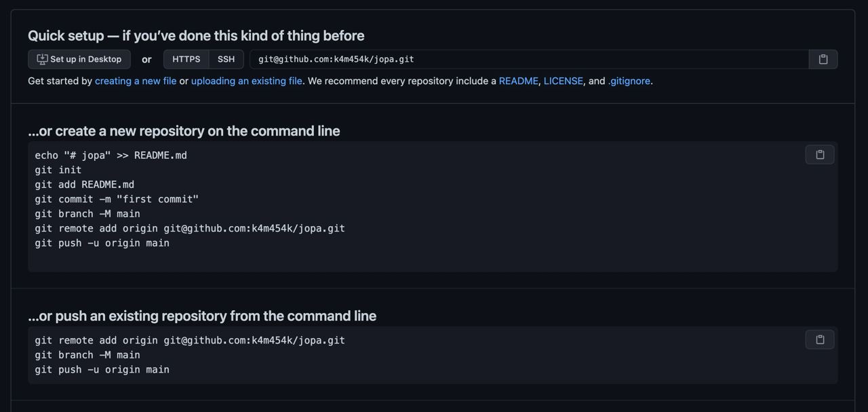
Task: Click the create a new repository heading
Action: click(184, 130)
